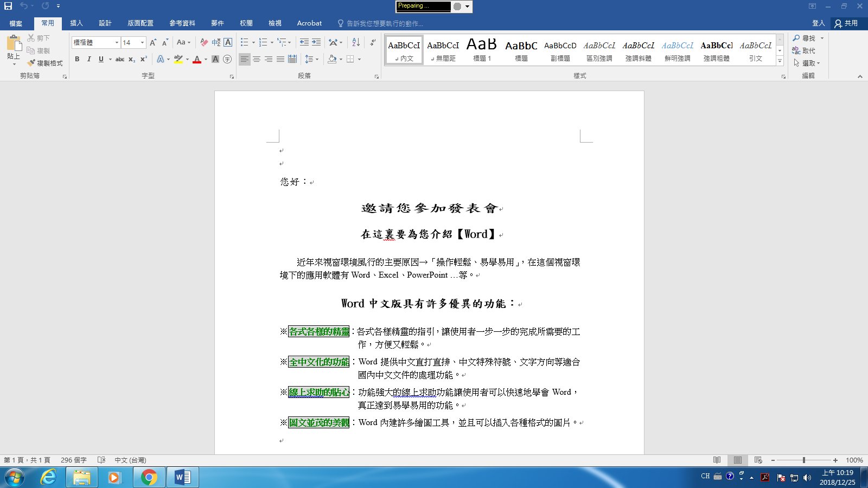Open the Paragraph dialog launcher
Image resolution: width=868 pixels, height=488 pixels.
(x=376, y=76)
